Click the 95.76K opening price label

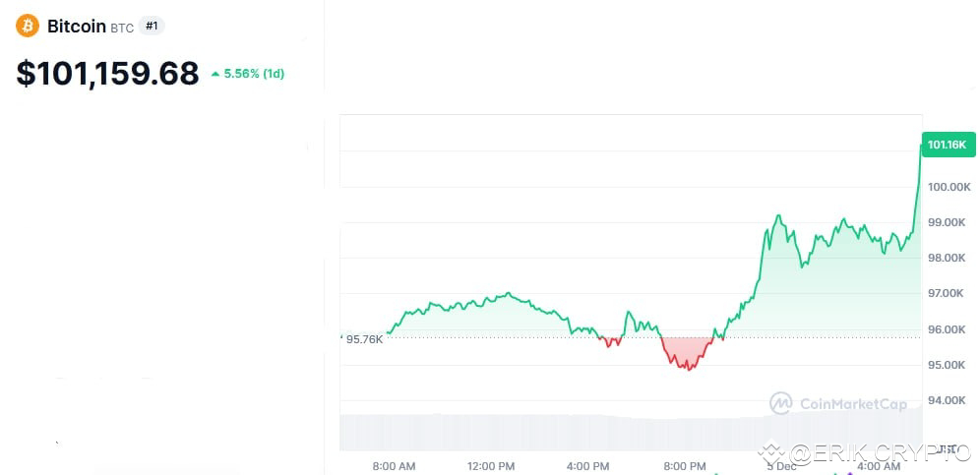pyautogui.click(x=364, y=339)
